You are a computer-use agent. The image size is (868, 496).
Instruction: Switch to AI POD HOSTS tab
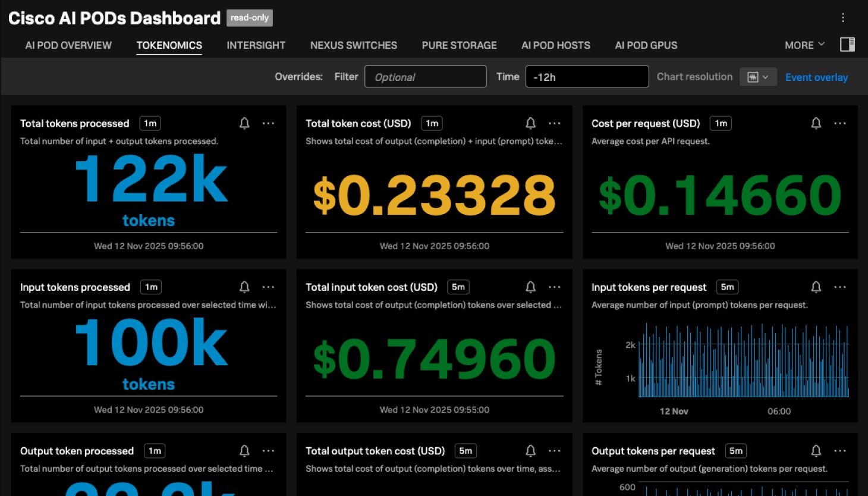(556, 45)
